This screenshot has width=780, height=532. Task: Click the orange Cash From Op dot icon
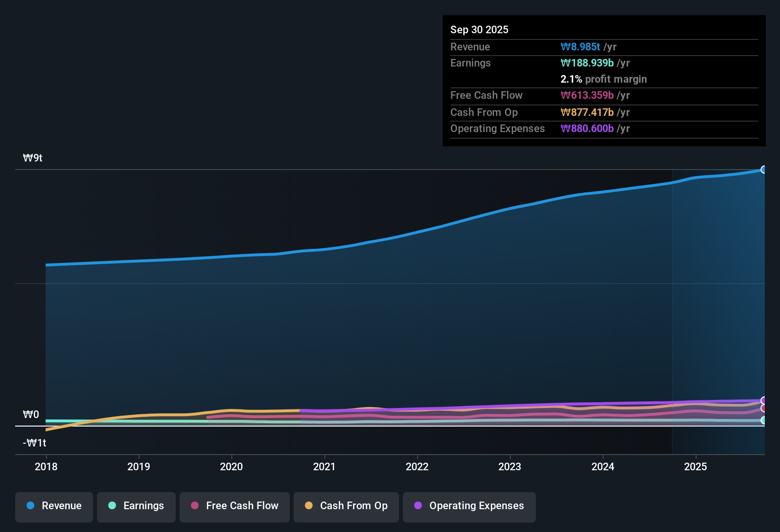tap(309, 506)
